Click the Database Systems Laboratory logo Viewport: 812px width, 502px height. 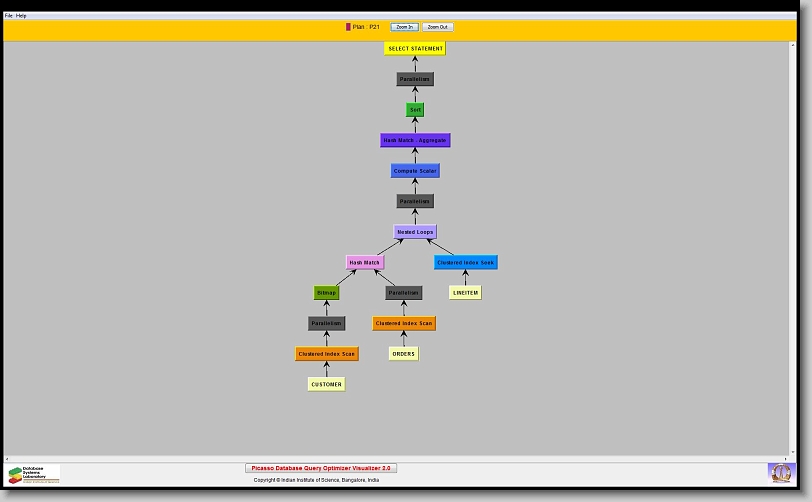click(x=34, y=474)
